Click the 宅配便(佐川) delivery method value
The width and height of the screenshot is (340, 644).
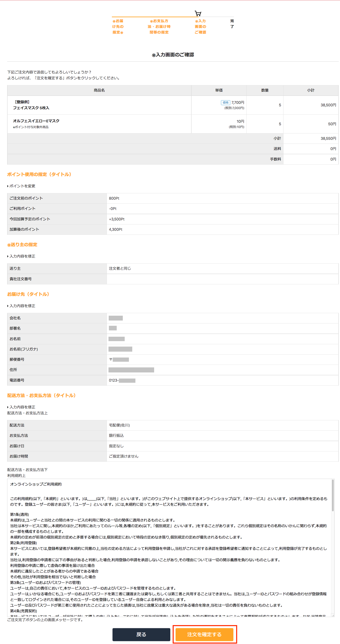point(119,425)
